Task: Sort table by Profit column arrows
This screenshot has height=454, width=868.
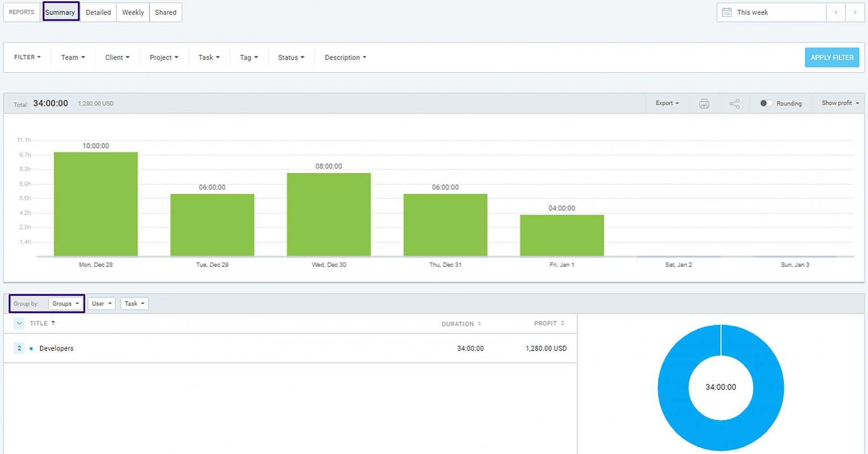Action: click(562, 323)
